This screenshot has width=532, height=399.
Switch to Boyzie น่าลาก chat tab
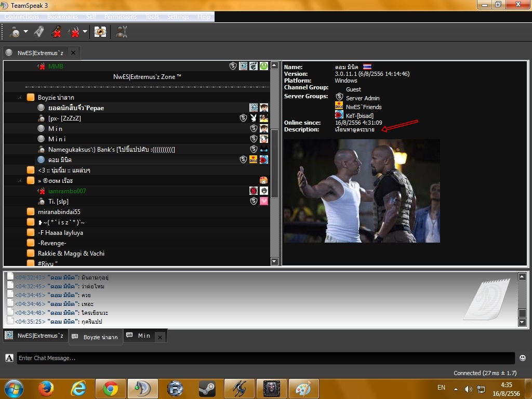[96, 337]
